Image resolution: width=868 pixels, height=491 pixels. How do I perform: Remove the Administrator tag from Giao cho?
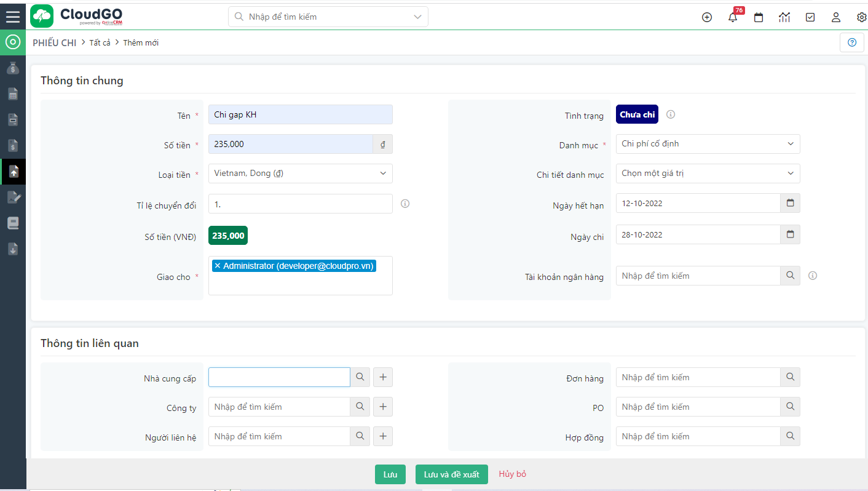216,265
